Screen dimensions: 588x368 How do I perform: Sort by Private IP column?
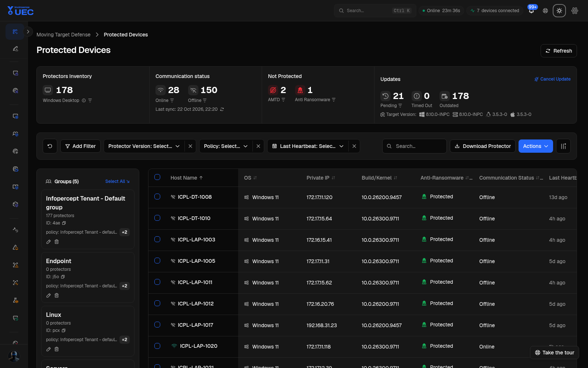tap(321, 178)
